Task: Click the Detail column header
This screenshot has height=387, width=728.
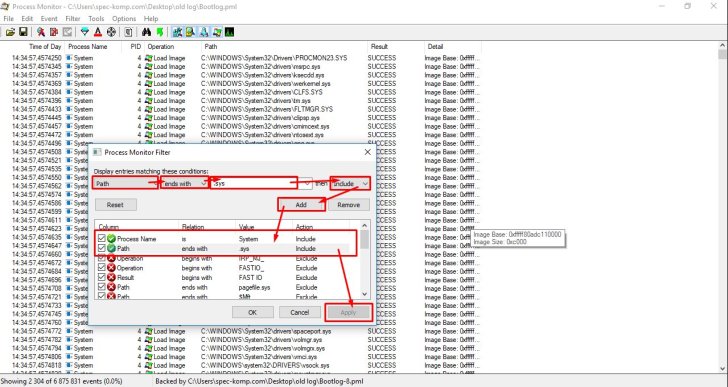Action: point(436,46)
